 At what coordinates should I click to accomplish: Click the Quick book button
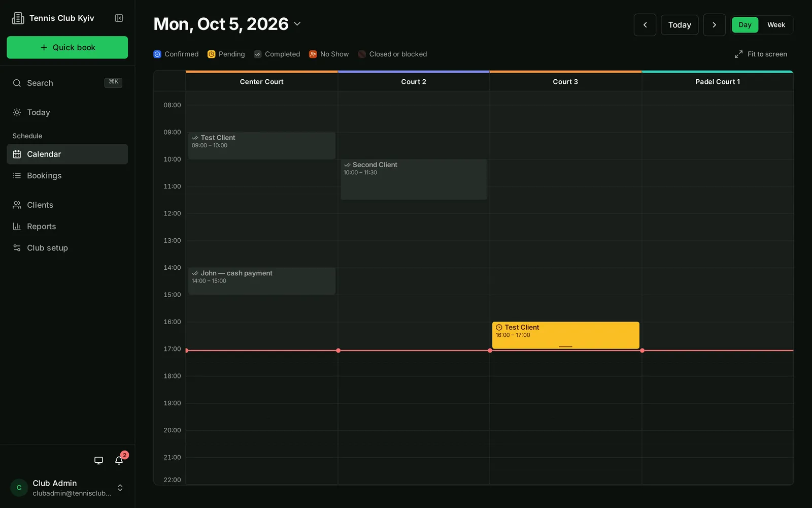[67, 47]
